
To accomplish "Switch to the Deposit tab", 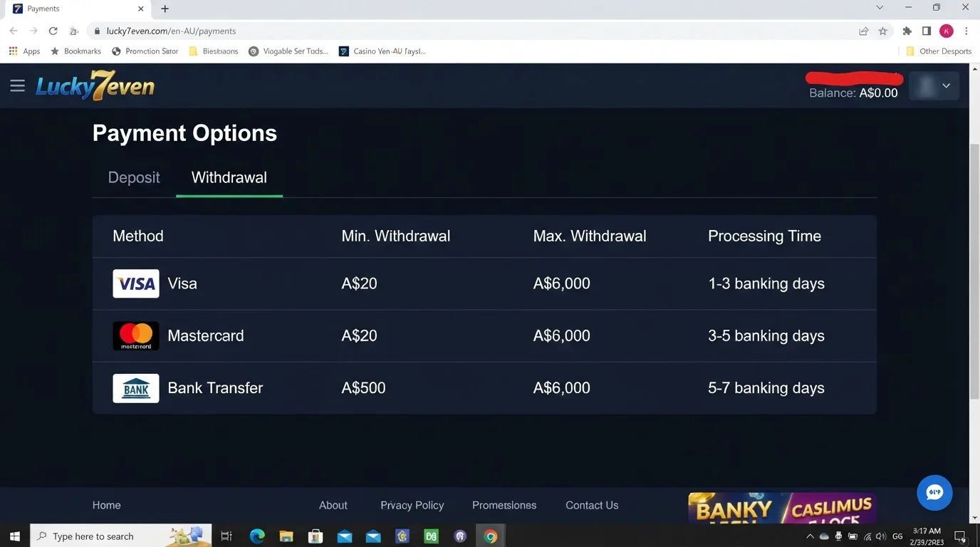I will coord(134,177).
